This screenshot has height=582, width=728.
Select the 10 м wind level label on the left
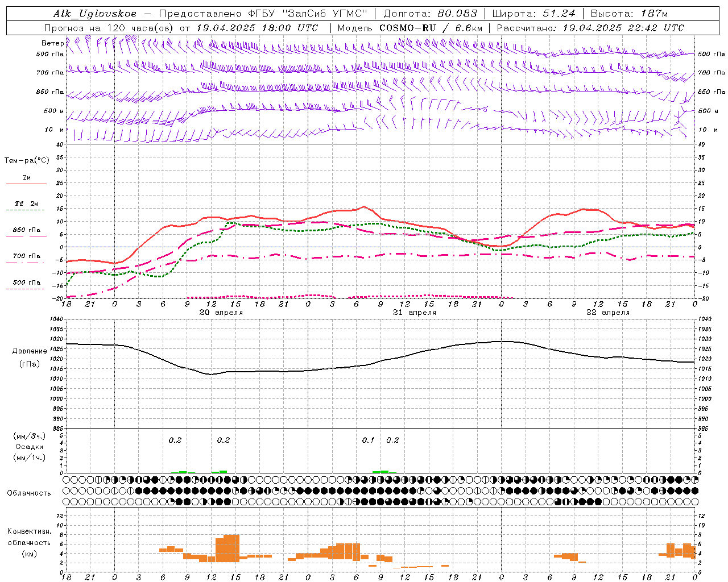(55, 130)
